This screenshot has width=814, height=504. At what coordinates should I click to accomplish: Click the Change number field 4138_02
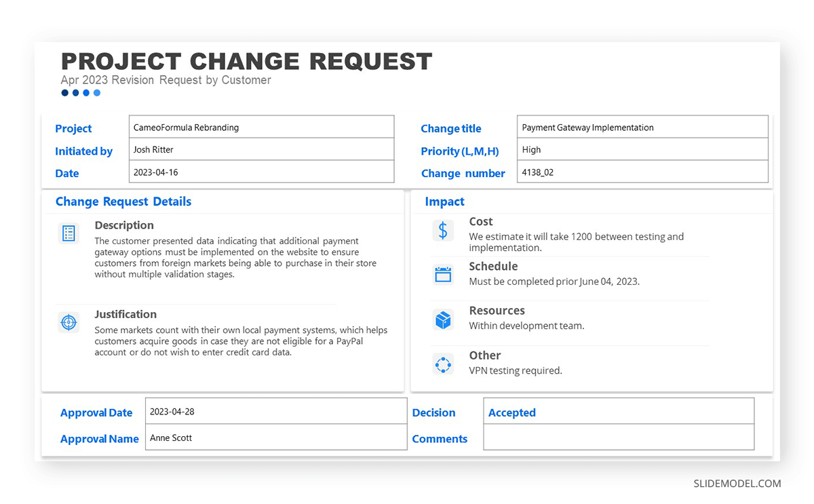tap(642, 172)
